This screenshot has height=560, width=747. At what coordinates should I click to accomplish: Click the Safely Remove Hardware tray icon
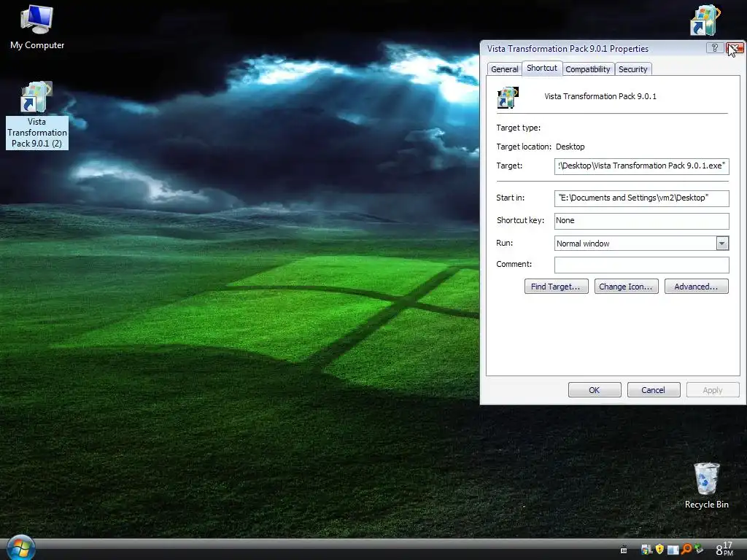point(699,549)
